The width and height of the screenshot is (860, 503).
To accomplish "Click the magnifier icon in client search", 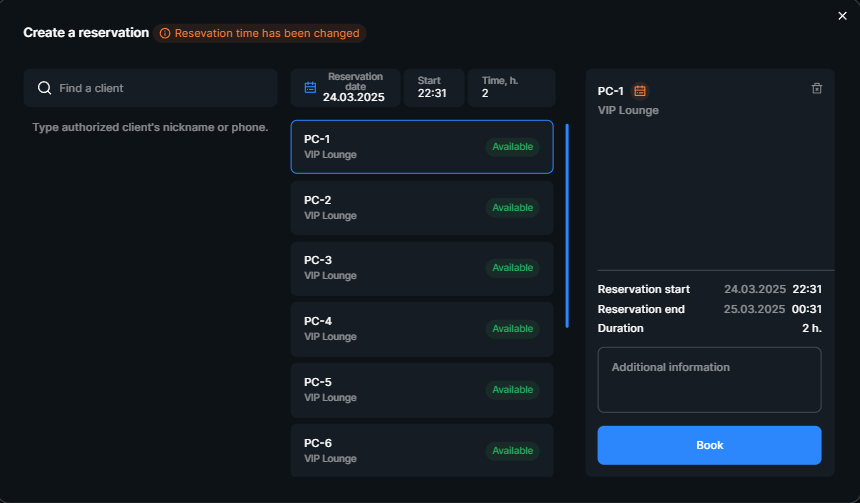I will (x=44, y=88).
